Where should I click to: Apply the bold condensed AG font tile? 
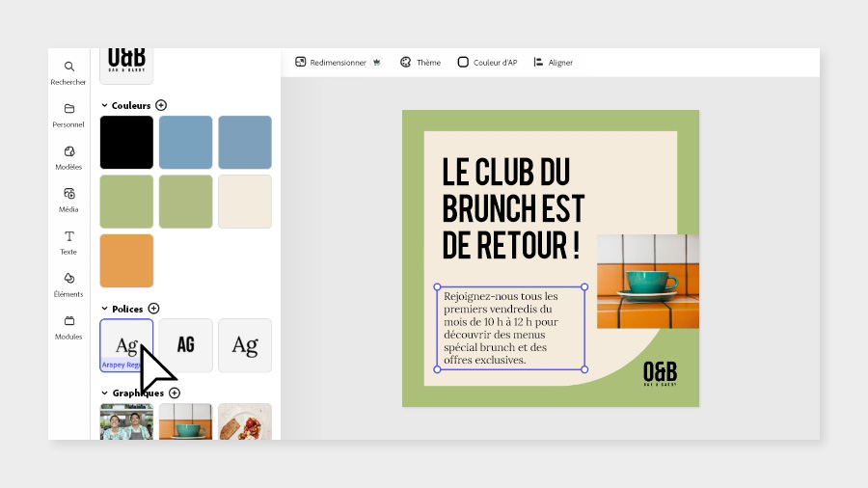pos(185,345)
